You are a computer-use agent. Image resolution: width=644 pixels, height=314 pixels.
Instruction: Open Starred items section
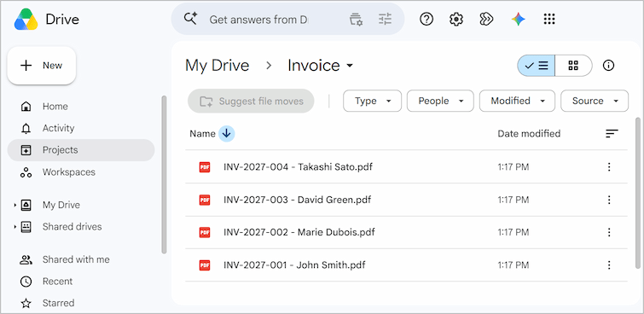pos(81,303)
